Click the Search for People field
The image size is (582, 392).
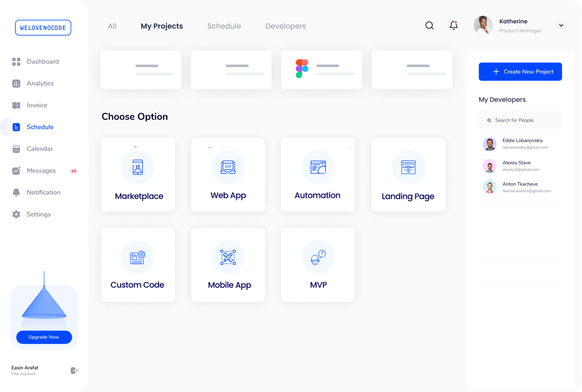(x=520, y=120)
